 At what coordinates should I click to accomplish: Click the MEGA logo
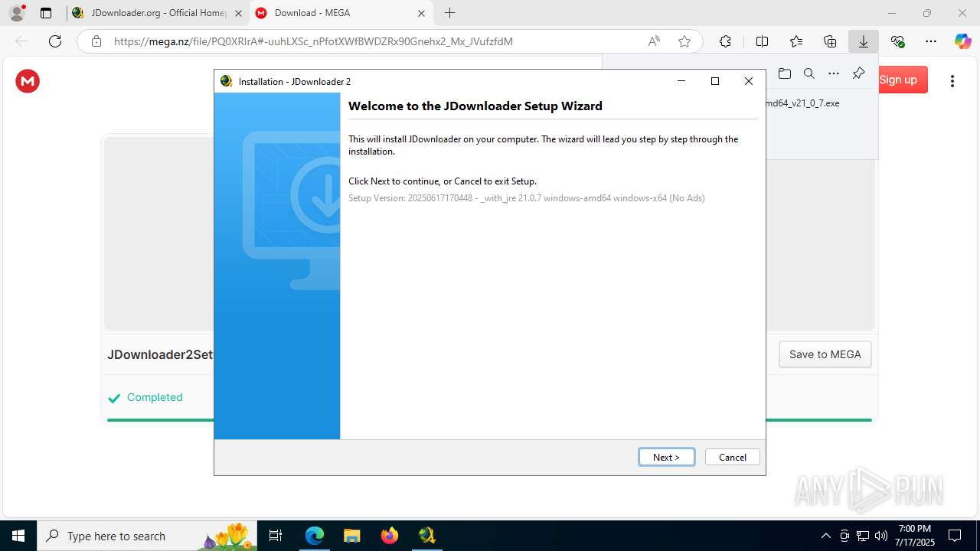(x=28, y=81)
